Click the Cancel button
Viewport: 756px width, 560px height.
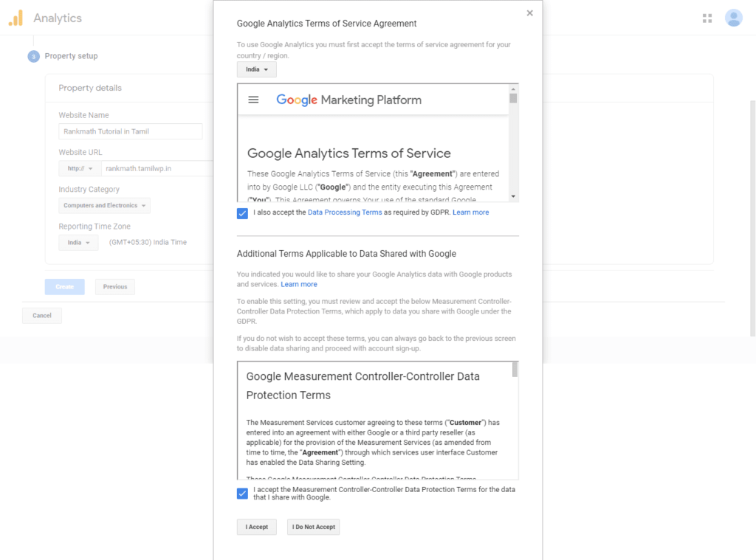[42, 316]
